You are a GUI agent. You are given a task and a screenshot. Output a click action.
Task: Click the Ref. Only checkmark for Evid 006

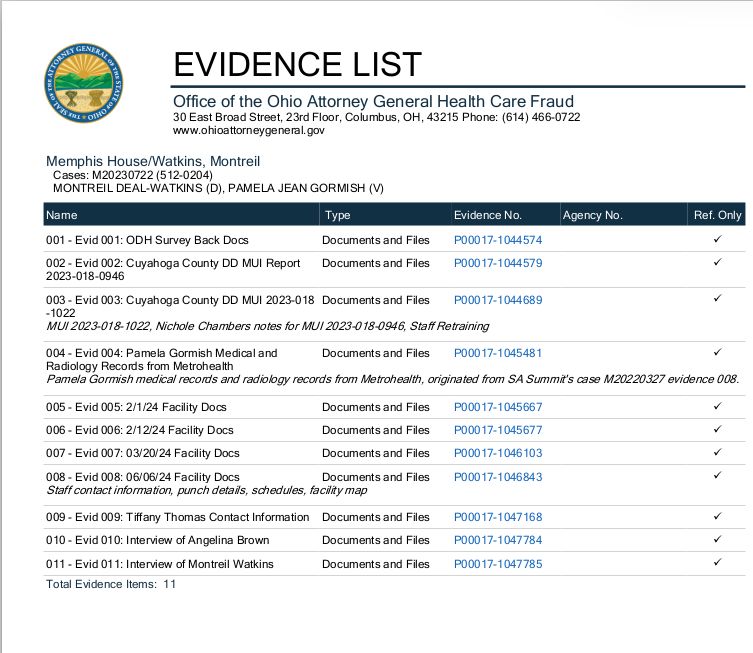(x=717, y=429)
